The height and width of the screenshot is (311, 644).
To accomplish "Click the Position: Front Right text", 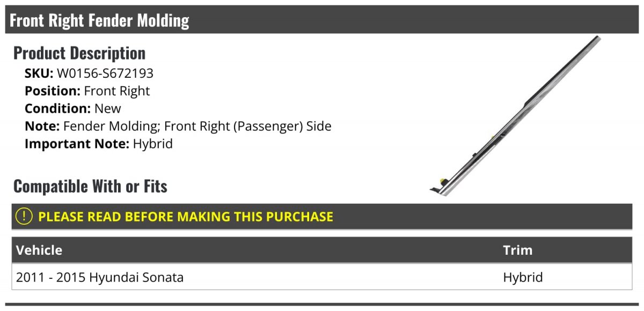I will pyautogui.click(x=87, y=91).
